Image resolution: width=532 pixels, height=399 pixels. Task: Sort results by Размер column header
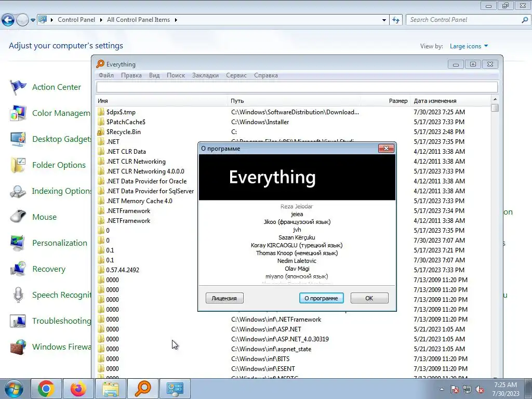coord(385,101)
